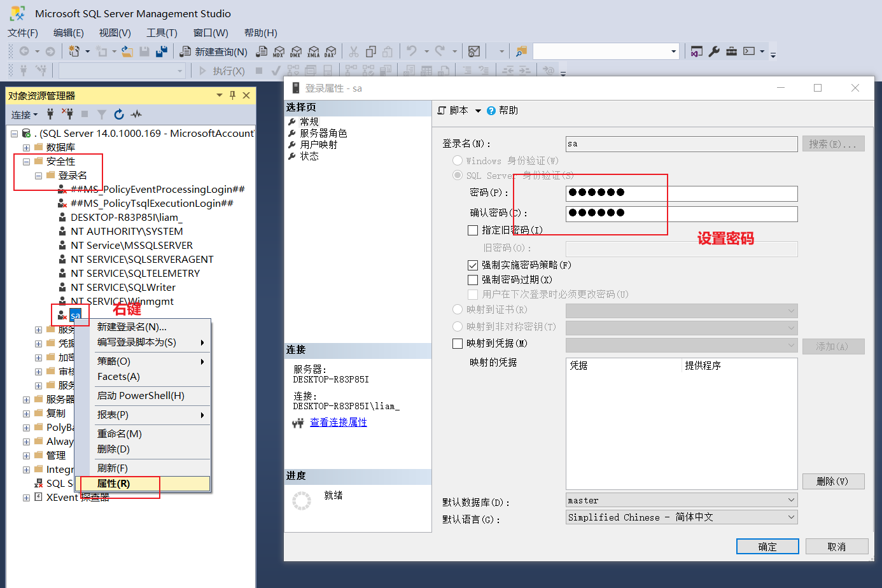Click the Cancel (取消) button
The width and height of the screenshot is (882, 588).
(837, 547)
